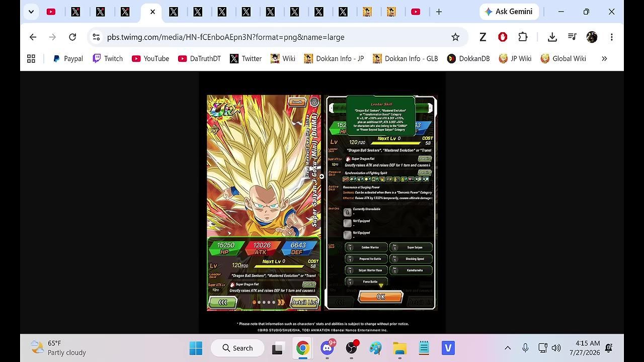Screen dimensions: 644x362
Task: Open the Chrome three-dot menu
Action: [x=612, y=37]
